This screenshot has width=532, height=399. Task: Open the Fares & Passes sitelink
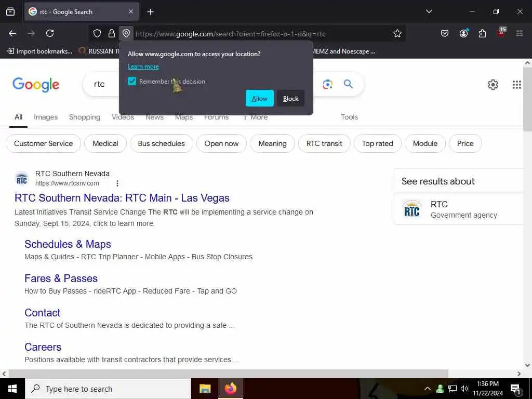(61, 278)
